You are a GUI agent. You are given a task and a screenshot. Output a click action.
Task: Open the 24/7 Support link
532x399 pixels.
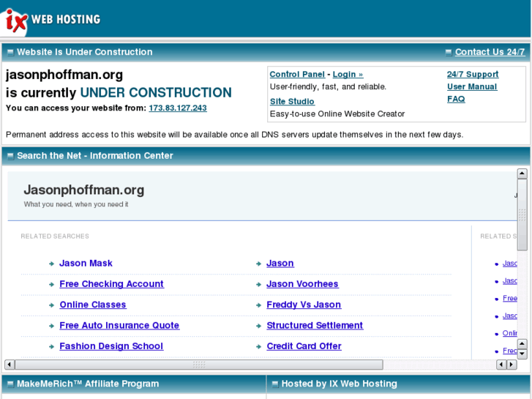(x=473, y=75)
